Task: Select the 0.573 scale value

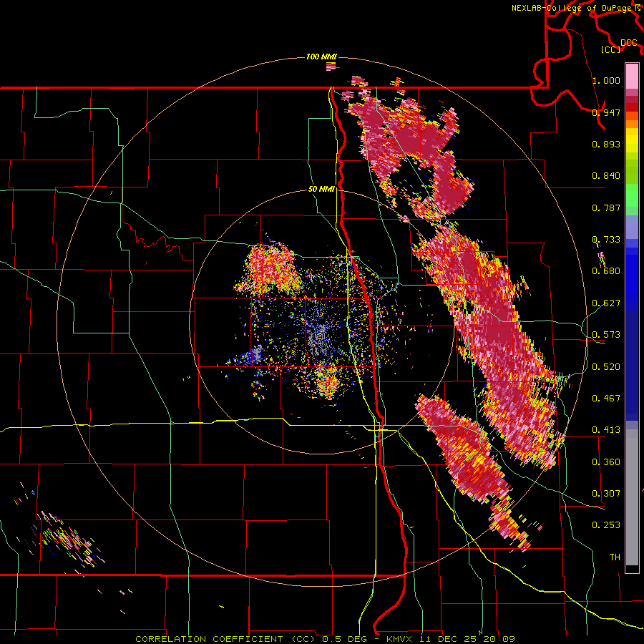Action: coord(606,334)
